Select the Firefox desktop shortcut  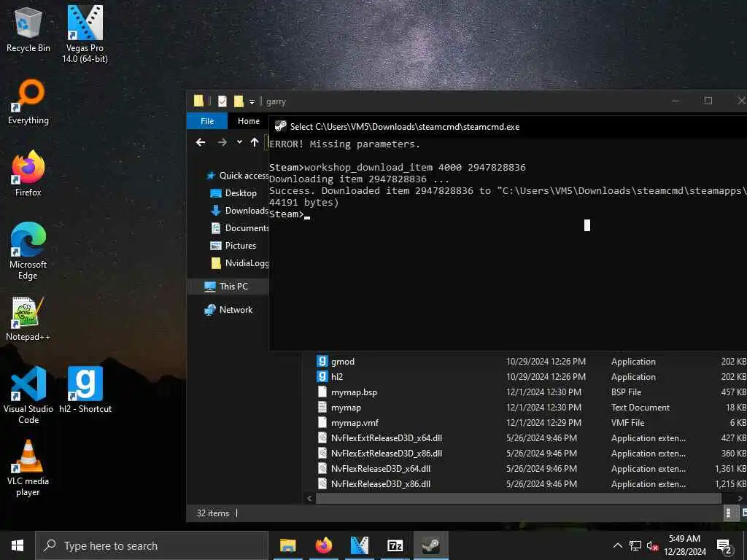(28, 174)
